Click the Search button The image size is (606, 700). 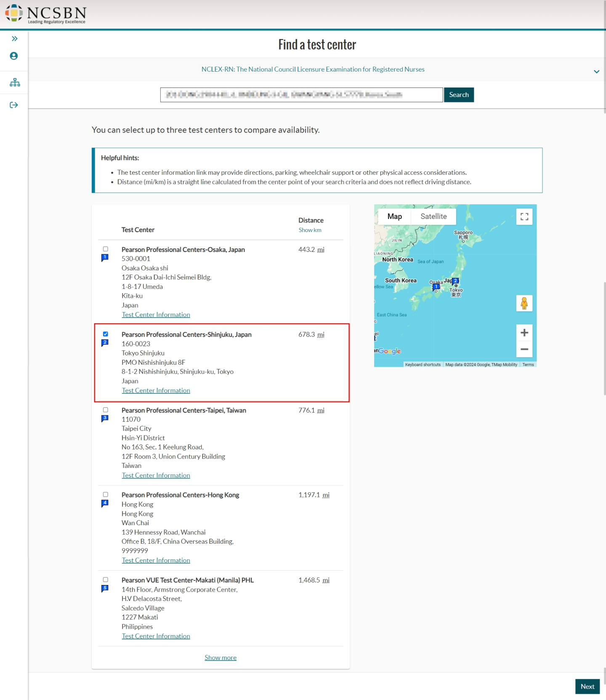(x=459, y=95)
